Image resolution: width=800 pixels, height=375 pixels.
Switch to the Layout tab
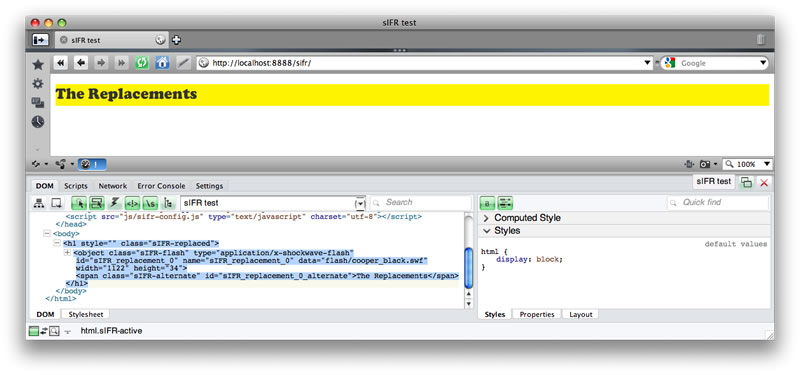[581, 314]
